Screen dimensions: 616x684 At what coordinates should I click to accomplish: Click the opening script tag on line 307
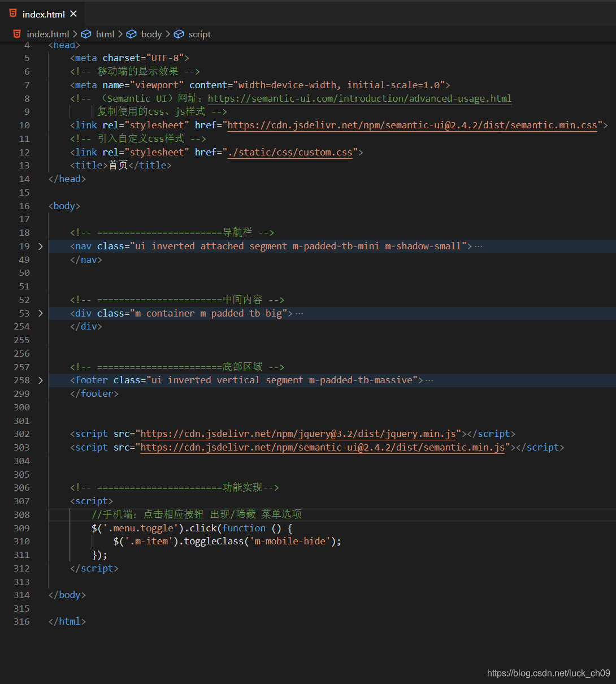[x=92, y=501]
